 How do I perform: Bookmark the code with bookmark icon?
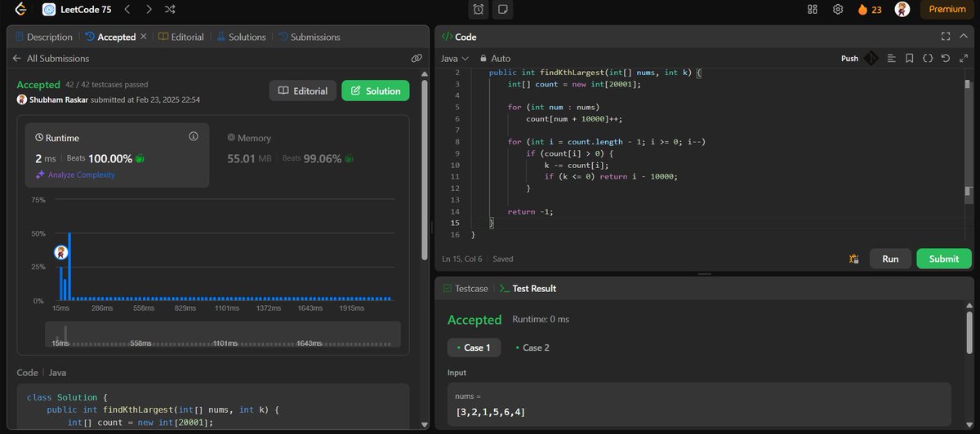[909, 59]
